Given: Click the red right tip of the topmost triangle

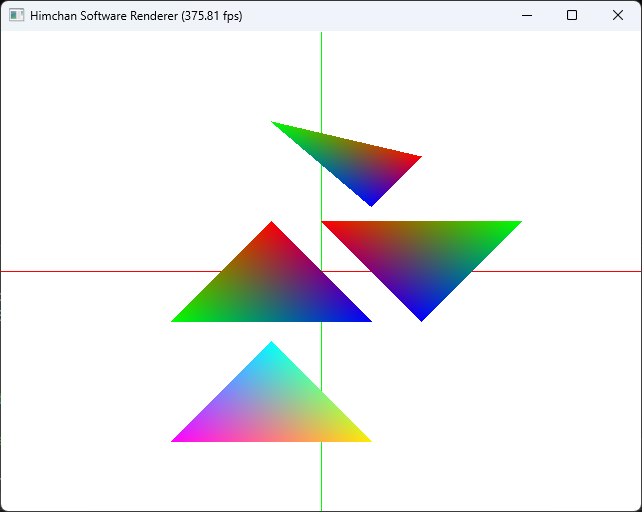Looking at the screenshot, I should tap(416, 157).
